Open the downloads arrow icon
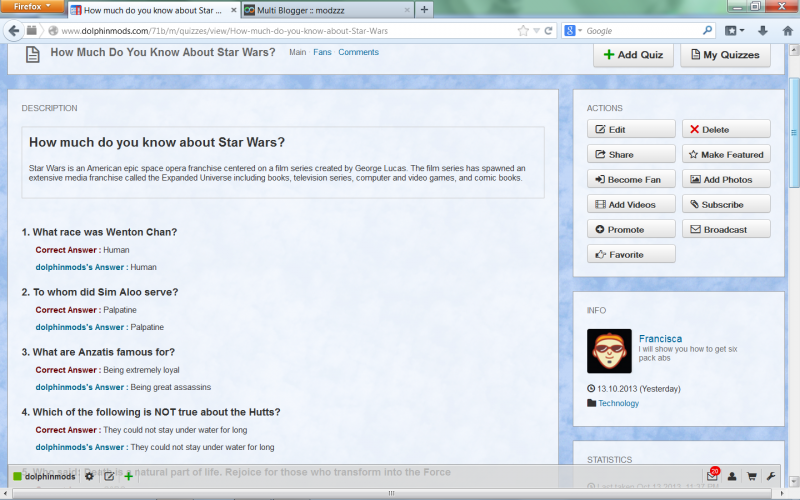The image size is (800, 500). tap(763, 31)
